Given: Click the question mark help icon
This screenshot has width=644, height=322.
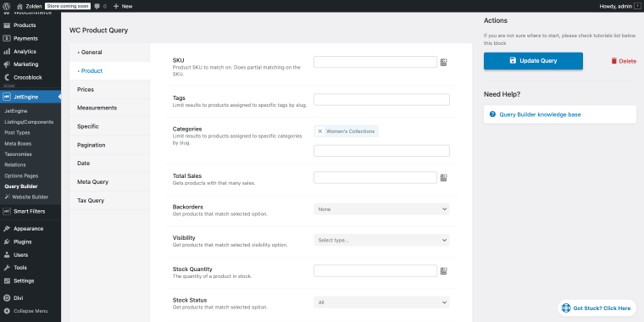Looking at the screenshot, I should (492, 114).
